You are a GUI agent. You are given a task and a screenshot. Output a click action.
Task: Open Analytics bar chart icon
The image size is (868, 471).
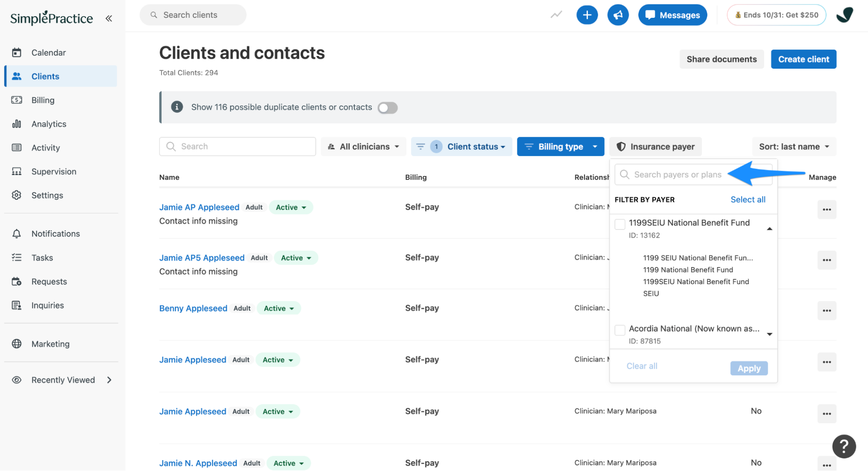tap(17, 124)
